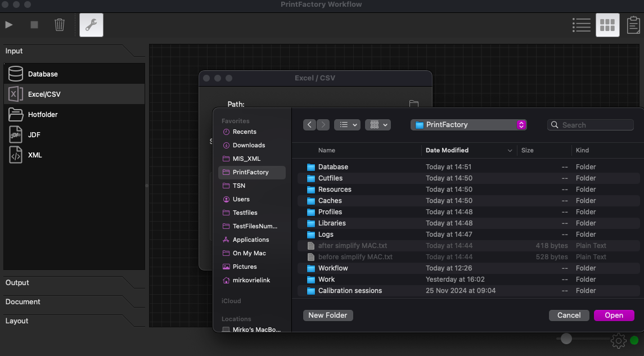Click the before simplify MAC.txt file
This screenshot has height=356, width=644.
tap(469, 257)
